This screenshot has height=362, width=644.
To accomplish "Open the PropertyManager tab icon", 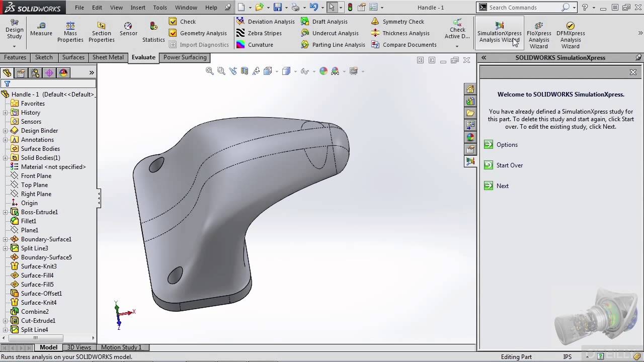I will point(21,73).
